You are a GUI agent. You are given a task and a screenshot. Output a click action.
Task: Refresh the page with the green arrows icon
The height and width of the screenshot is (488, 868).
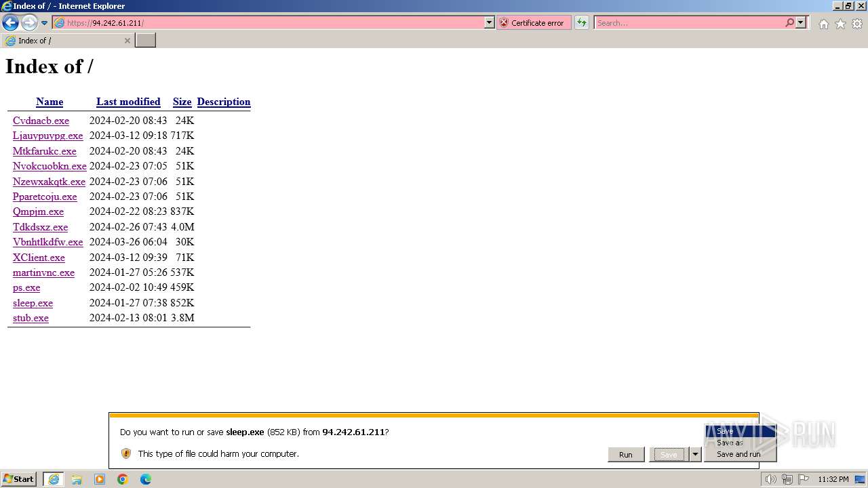[x=582, y=23]
